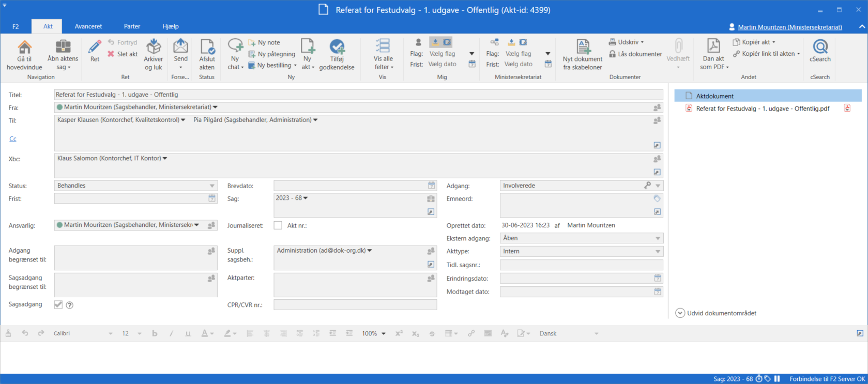Lock documents with Lås dokumenter
This screenshot has height=384, width=868.
click(635, 54)
